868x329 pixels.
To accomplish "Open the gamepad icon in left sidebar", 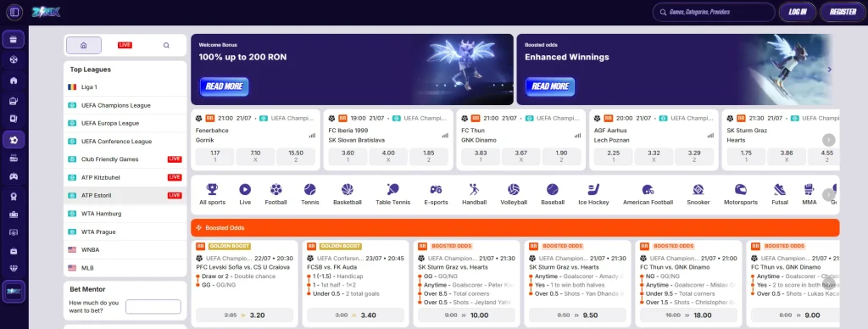I will pyautogui.click(x=14, y=176).
